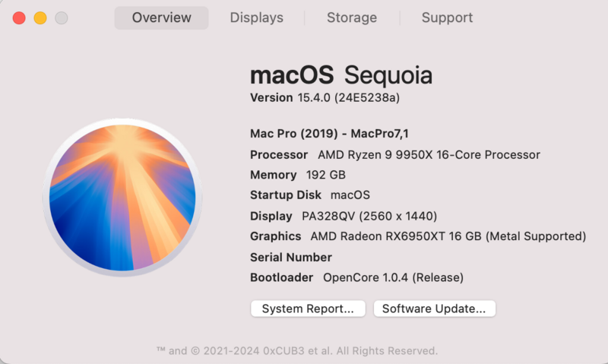Click the disabled gray zoom button
This screenshot has height=364, width=608.
point(62,17)
